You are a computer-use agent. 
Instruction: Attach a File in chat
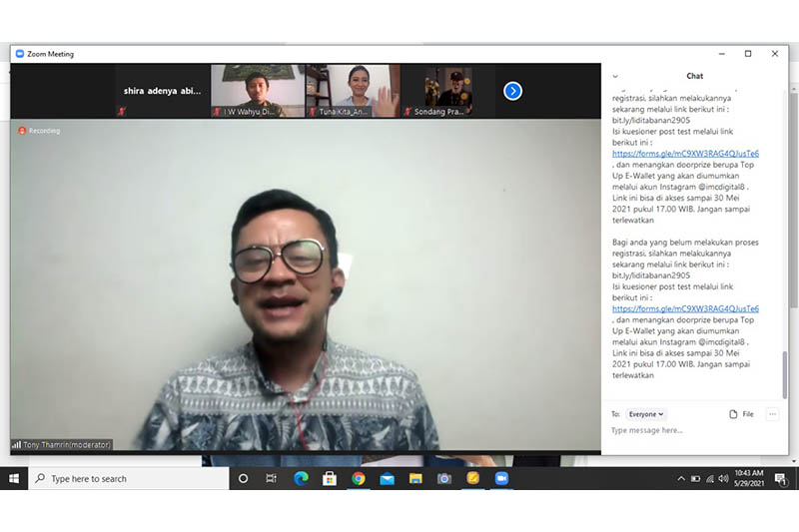point(741,414)
